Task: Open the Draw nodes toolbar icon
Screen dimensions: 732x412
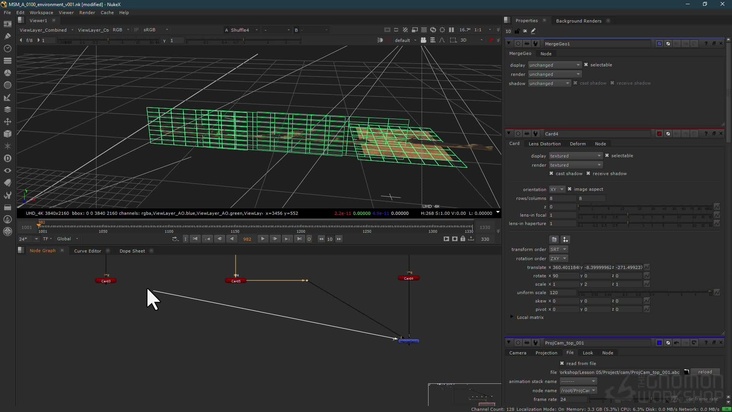Action: (7, 36)
